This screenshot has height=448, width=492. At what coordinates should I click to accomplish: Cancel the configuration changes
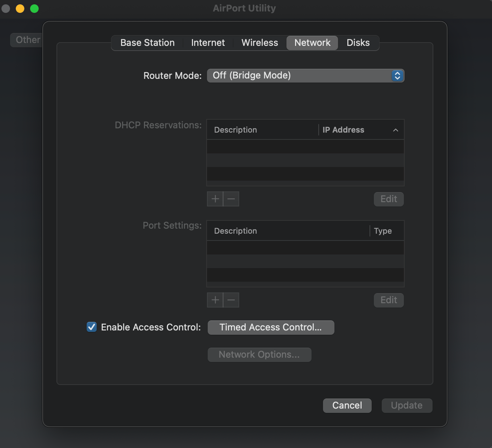tap(347, 405)
